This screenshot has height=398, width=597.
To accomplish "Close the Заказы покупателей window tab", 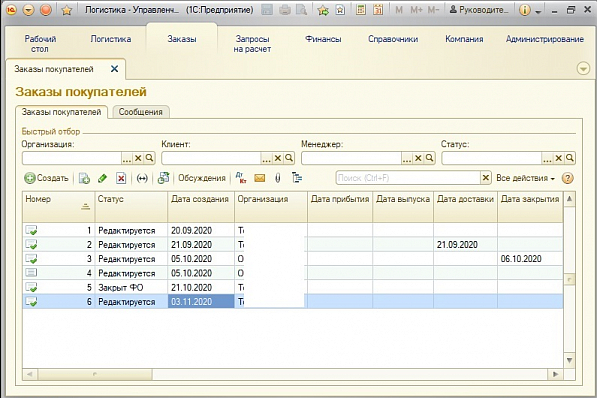I will point(114,69).
